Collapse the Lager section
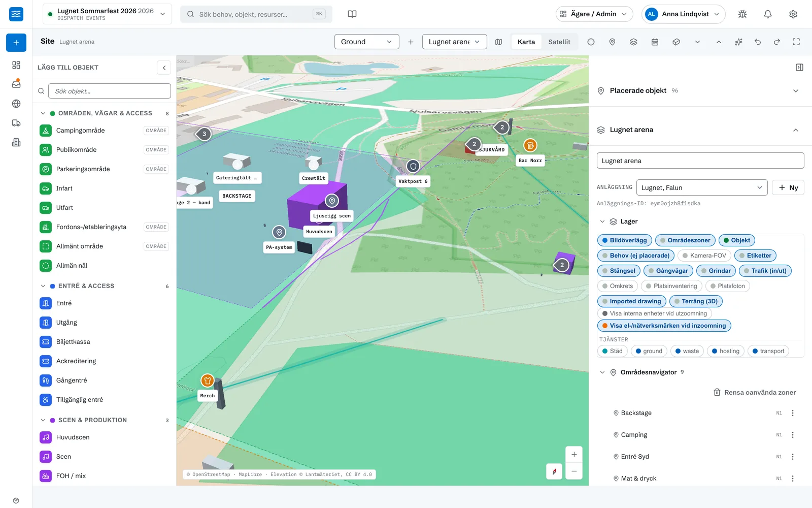 [602, 221]
